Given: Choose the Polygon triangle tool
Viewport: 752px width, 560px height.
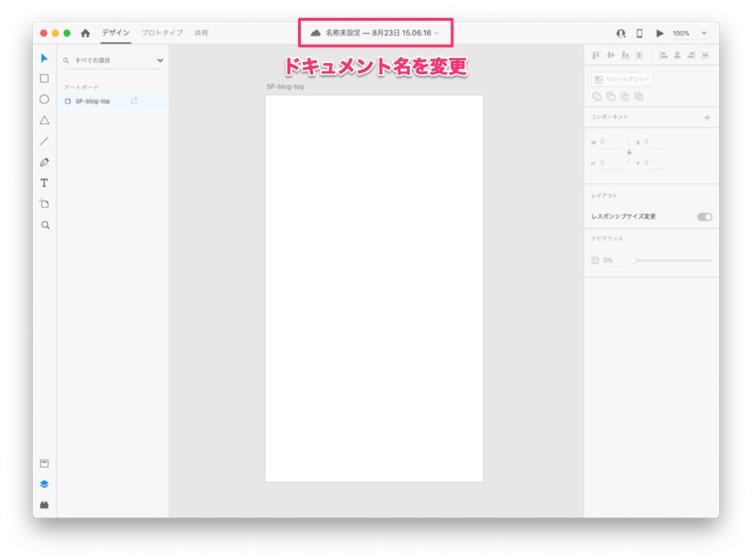Looking at the screenshot, I should (44, 120).
